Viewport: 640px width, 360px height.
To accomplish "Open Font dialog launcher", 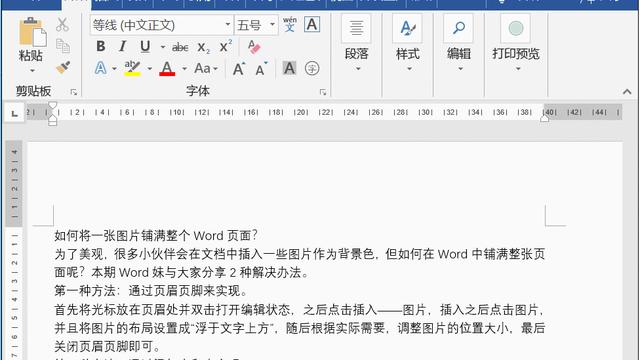I will pyautogui.click(x=323, y=92).
